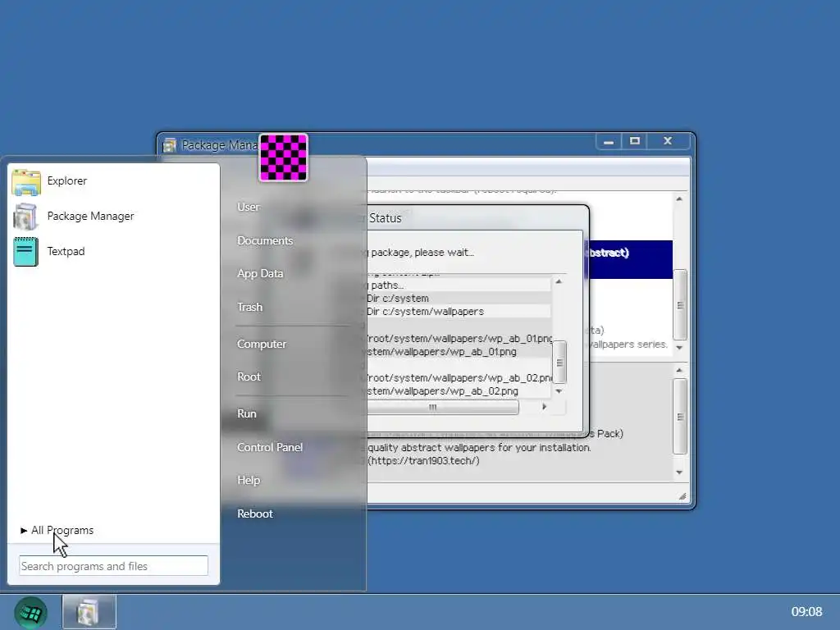
Task: Click description pane scroll up arrow
Action: coord(679,371)
